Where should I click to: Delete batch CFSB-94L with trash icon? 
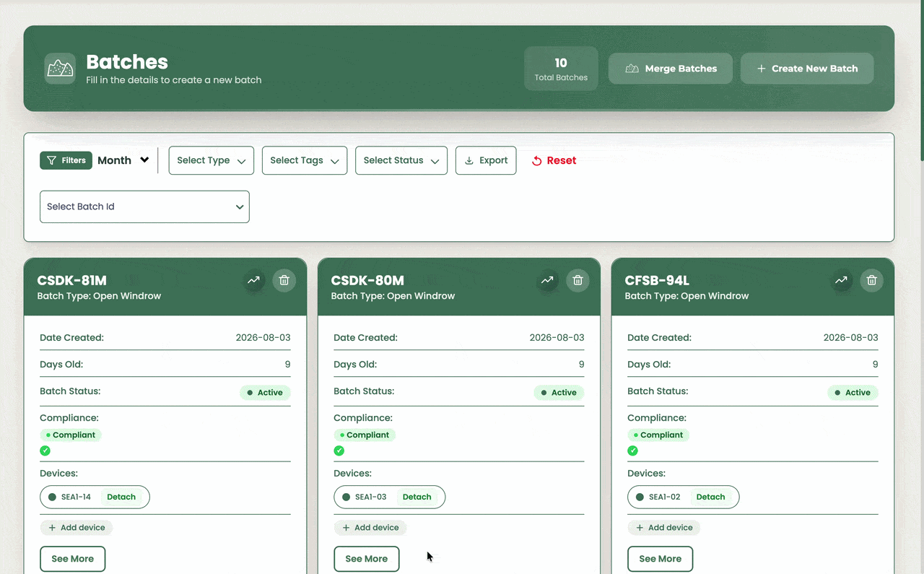[872, 280]
